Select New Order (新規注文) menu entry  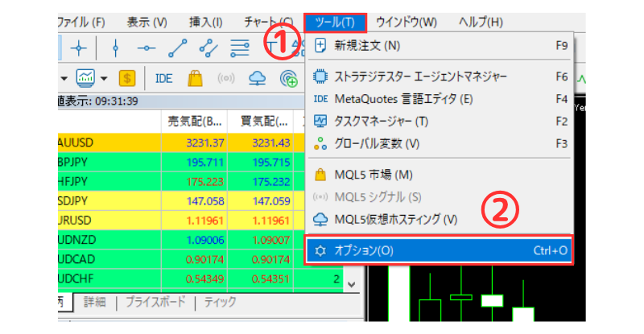pos(440,46)
